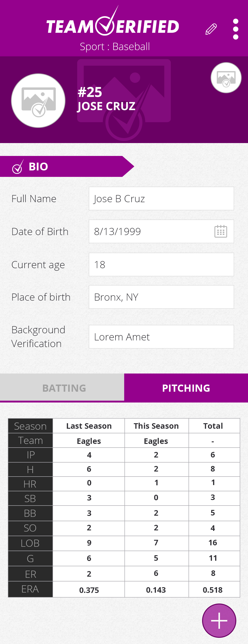
Task: Tap the TeamVerified logo
Action: (113, 24)
